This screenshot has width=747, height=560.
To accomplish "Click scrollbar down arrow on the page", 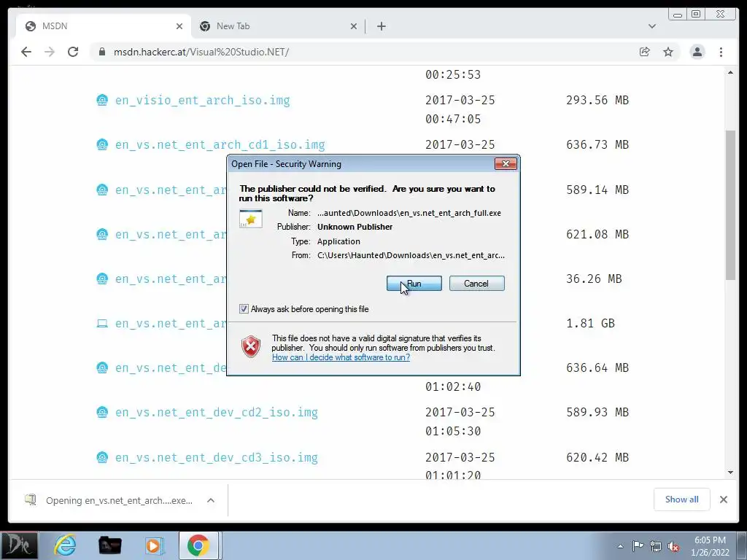I will 730,472.
